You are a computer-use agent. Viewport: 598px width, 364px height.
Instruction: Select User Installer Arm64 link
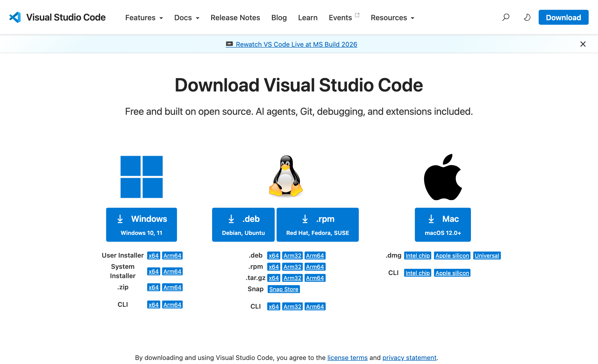(x=172, y=255)
